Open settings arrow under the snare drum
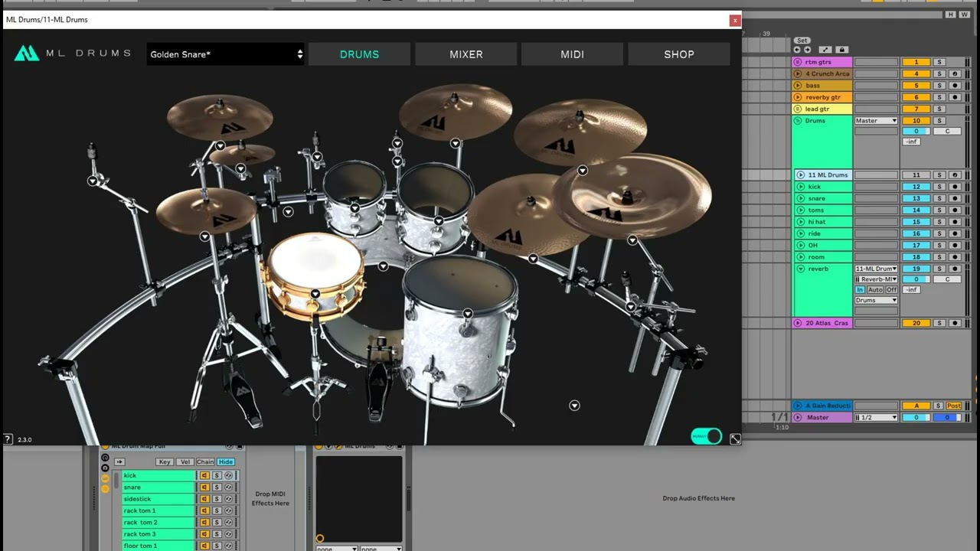 point(315,294)
